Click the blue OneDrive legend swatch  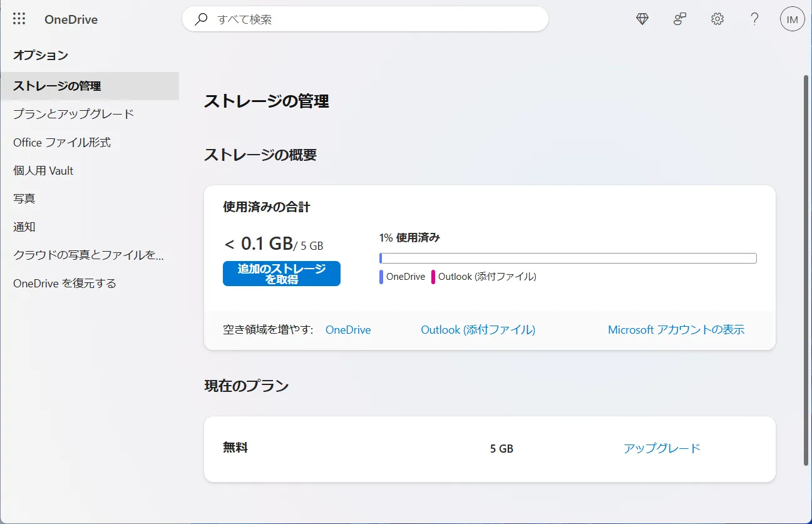click(381, 277)
